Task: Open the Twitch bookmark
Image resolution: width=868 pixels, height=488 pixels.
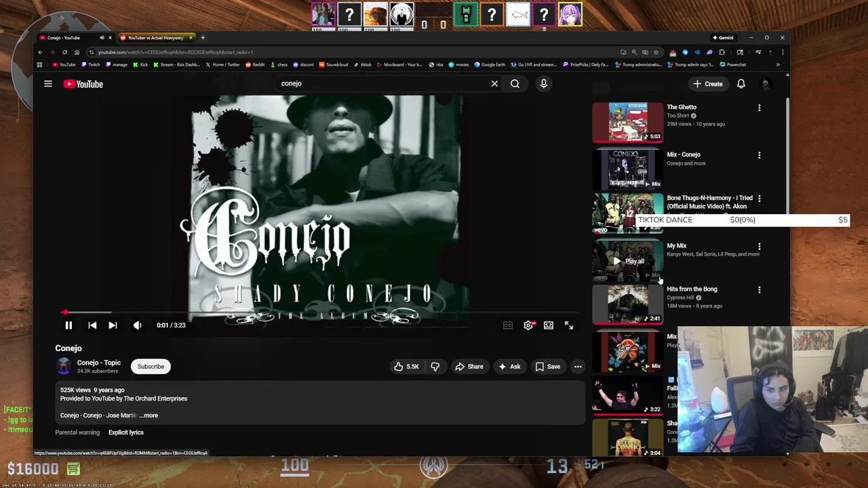Action: pyautogui.click(x=90, y=65)
